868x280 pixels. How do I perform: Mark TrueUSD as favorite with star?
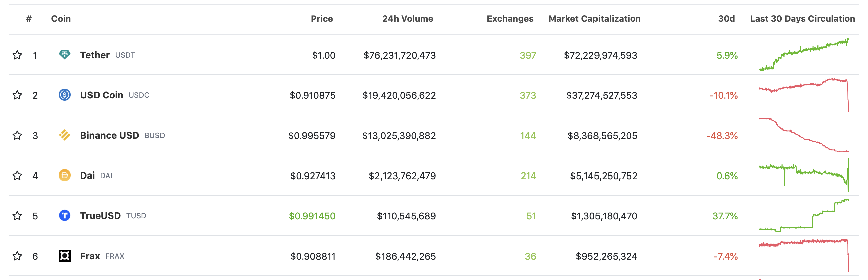17,216
